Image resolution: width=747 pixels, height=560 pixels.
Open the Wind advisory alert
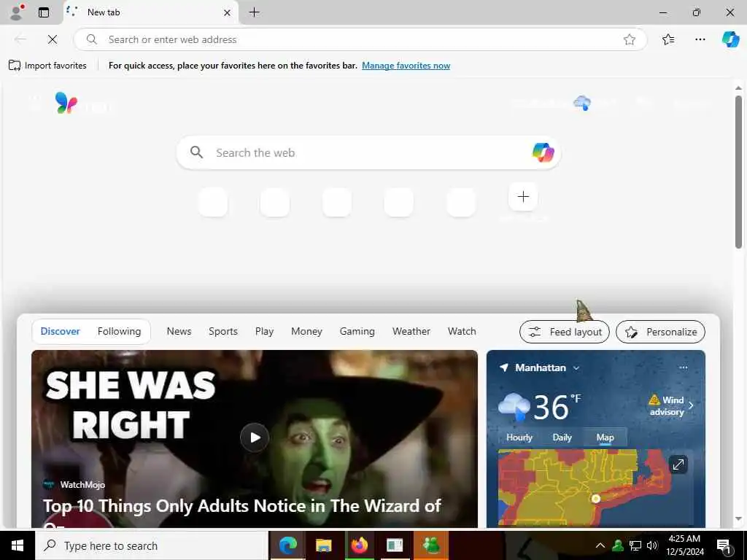671,405
